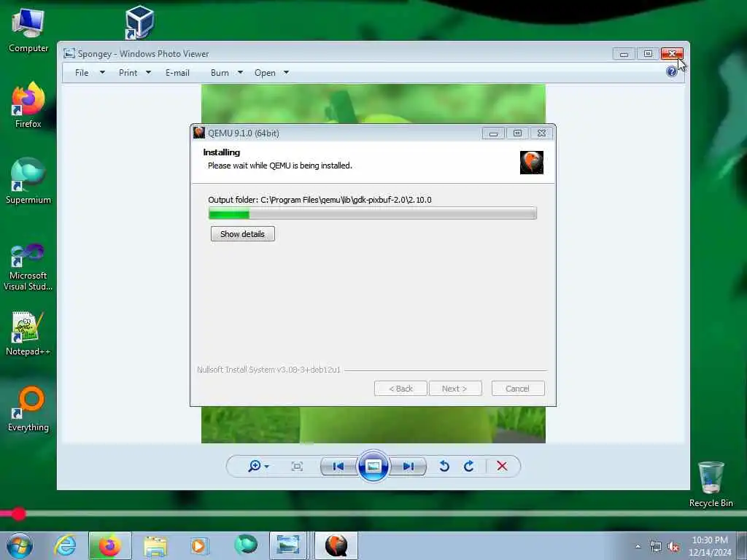Expand the Print dropdown arrow
The width and height of the screenshot is (747, 560).
tap(148, 73)
